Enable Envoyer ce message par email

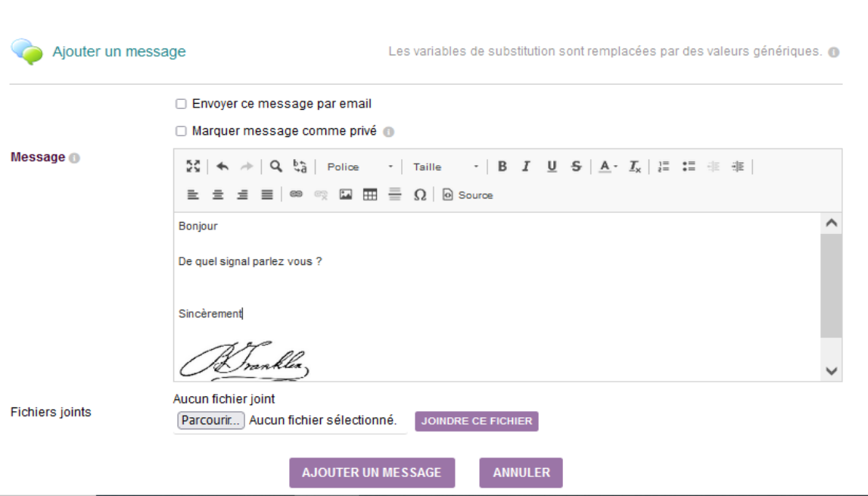click(x=181, y=105)
